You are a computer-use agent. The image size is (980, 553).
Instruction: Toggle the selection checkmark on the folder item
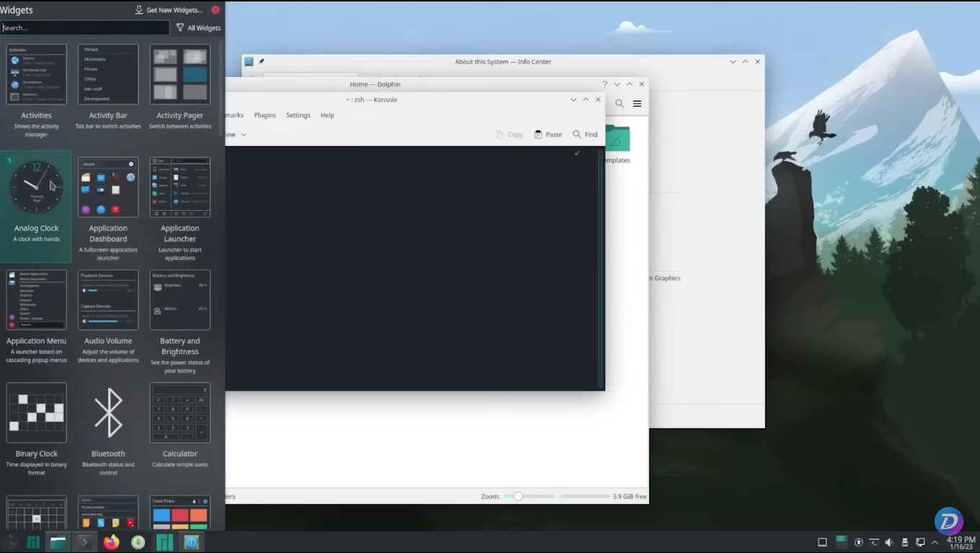click(577, 153)
